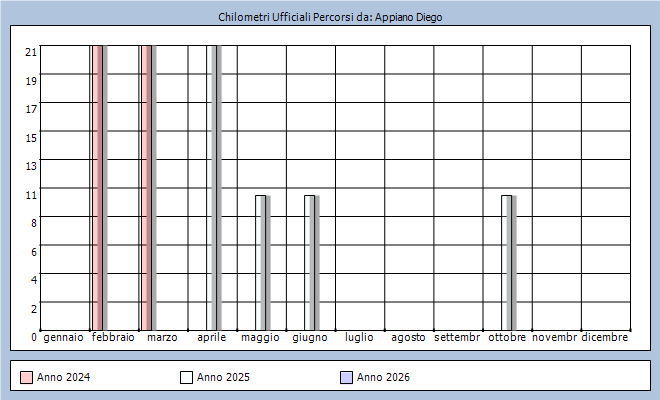Screen dimensions: 660x400
Task: Select the Anno 2024 legend label
Action: [63, 377]
